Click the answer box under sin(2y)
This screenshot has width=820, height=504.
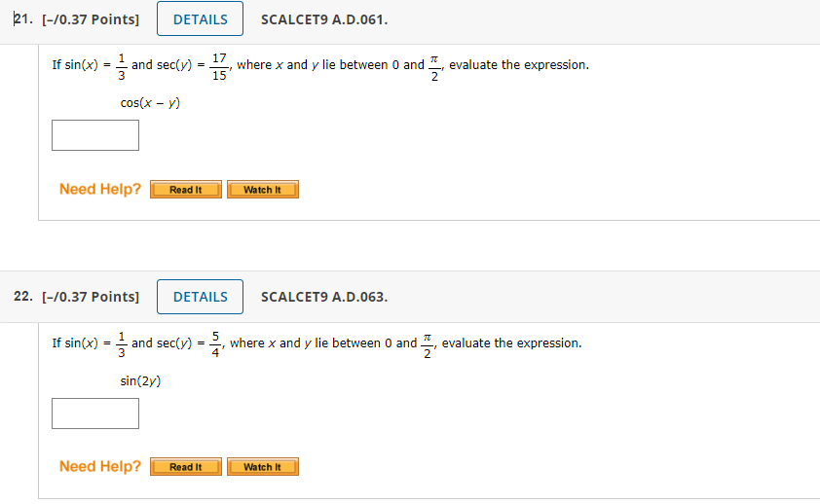tap(95, 413)
